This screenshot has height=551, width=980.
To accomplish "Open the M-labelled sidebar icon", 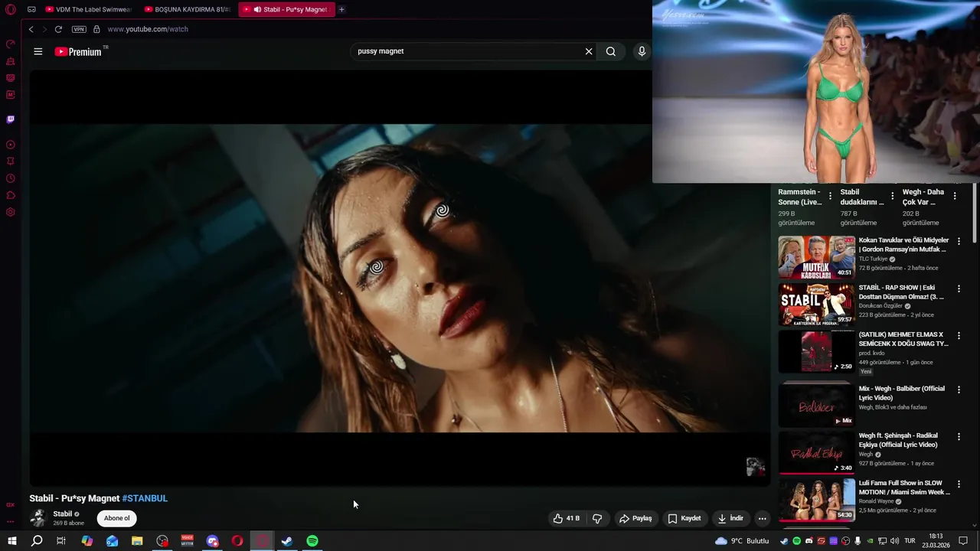I will pyautogui.click(x=11, y=95).
